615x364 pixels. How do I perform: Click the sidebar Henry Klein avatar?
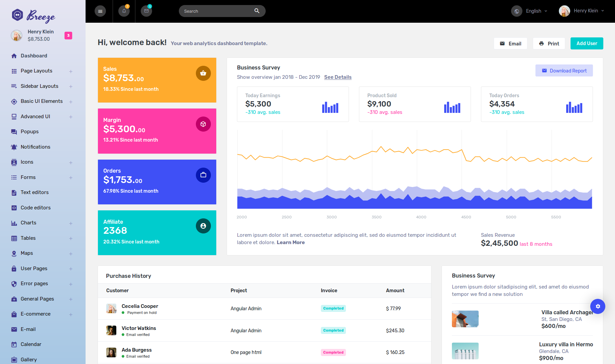[x=16, y=35]
